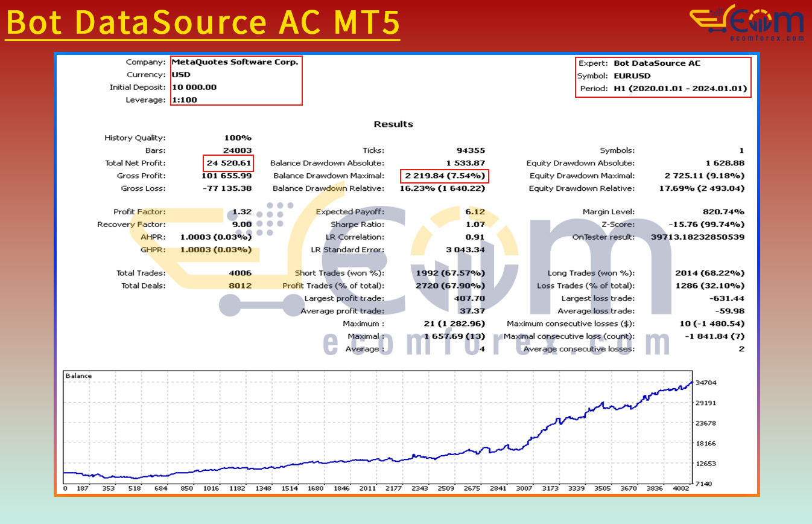Click the 'Bot DataSource AC MT5' title
The width and height of the screenshot is (812, 524).
tap(202, 22)
